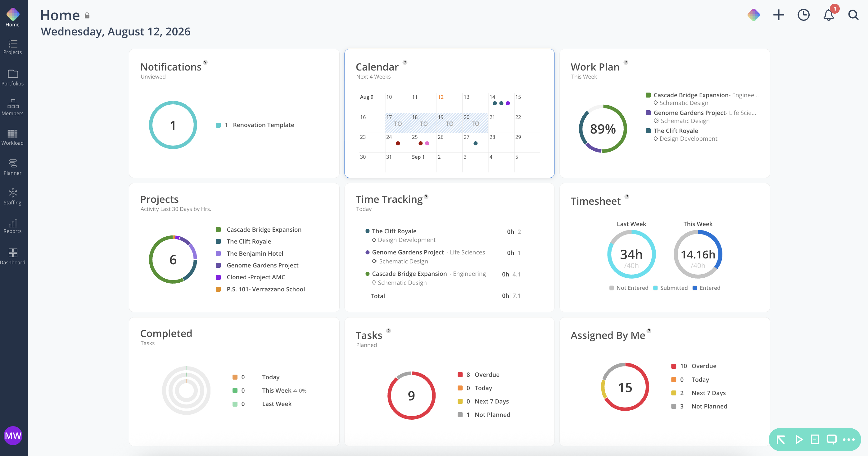Click the Overdue red swatch in Tasks
This screenshot has width=868, height=456.
[460, 375]
